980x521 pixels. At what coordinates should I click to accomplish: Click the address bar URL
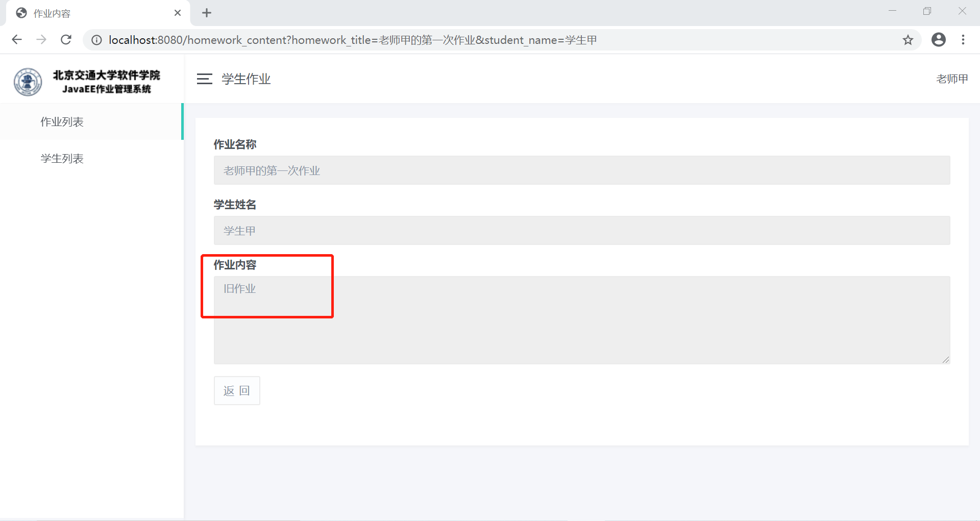[x=352, y=40]
